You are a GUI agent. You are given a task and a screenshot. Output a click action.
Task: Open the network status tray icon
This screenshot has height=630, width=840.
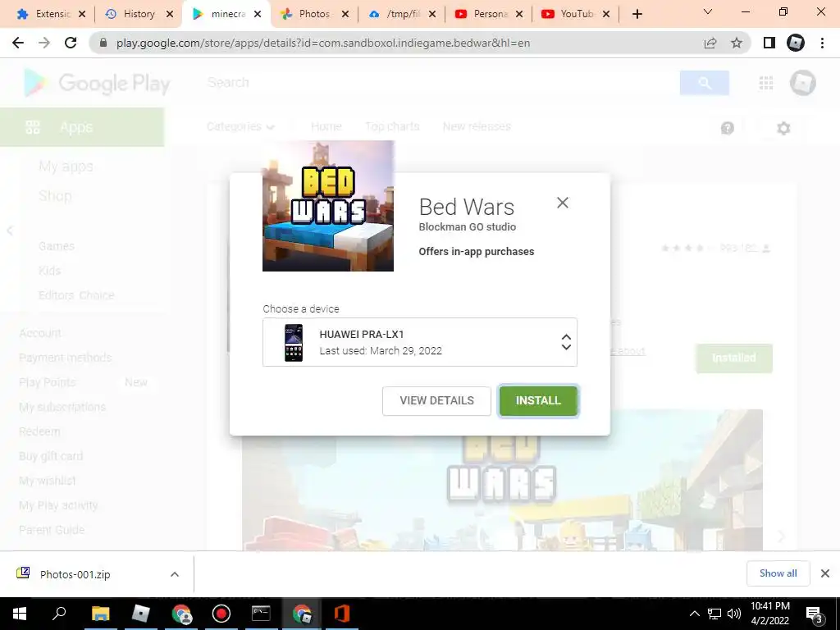(x=714, y=614)
